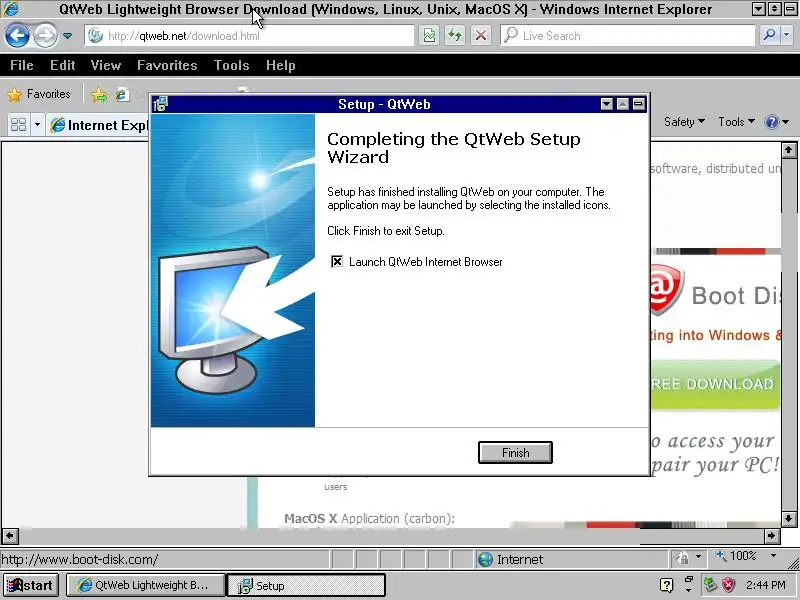Uncheck Launch QtWeb Internet Browser checkbox

tap(337, 262)
